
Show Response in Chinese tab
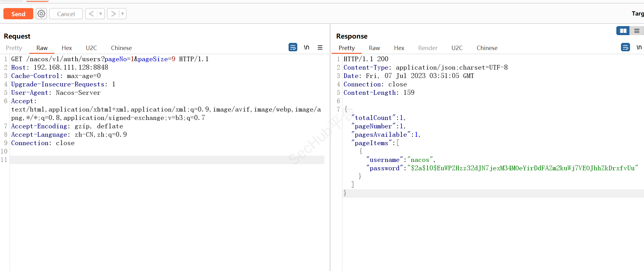click(x=487, y=48)
